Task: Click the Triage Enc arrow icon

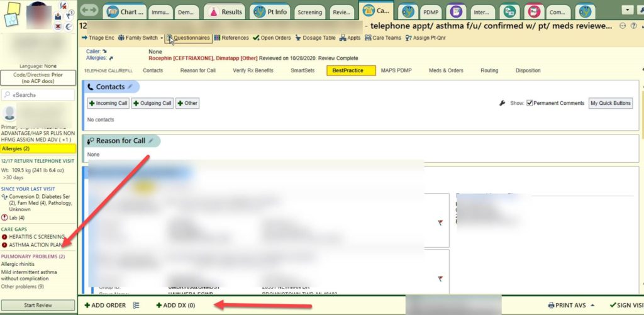Action: 86,38
